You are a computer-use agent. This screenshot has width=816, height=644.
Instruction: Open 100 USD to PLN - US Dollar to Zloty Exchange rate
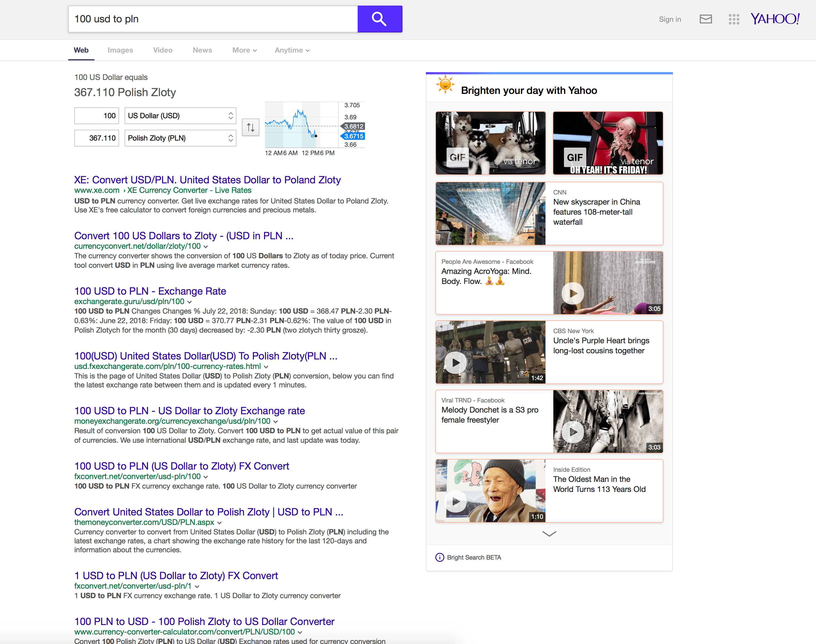pos(189,411)
